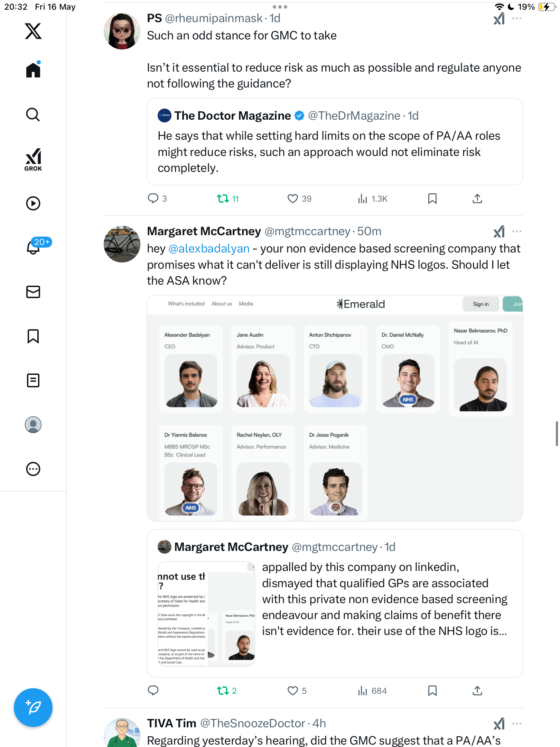Open the More circle menu in sidebar

pyautogui.click(x=33, y=469)
